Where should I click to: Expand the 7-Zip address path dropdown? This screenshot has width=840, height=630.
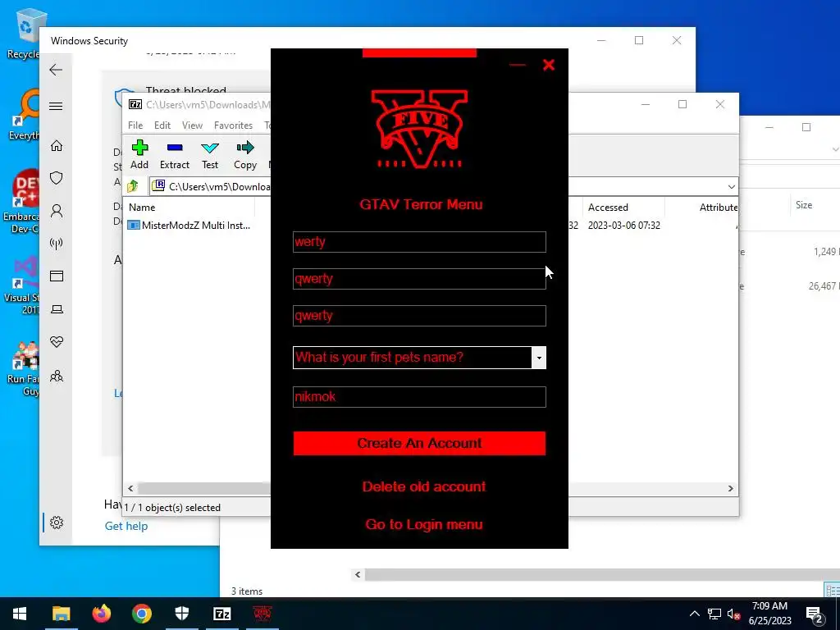[731, 186]
